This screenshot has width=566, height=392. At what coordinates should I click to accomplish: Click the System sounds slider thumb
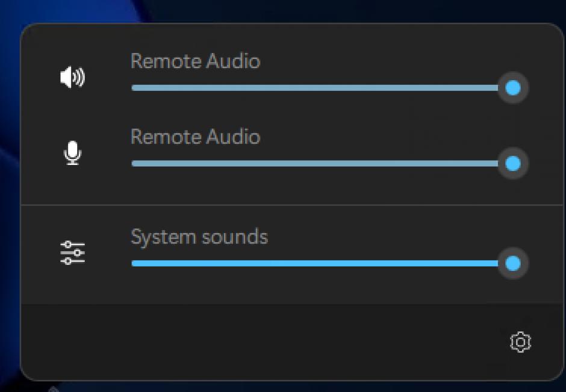click(x=513, y=263)
